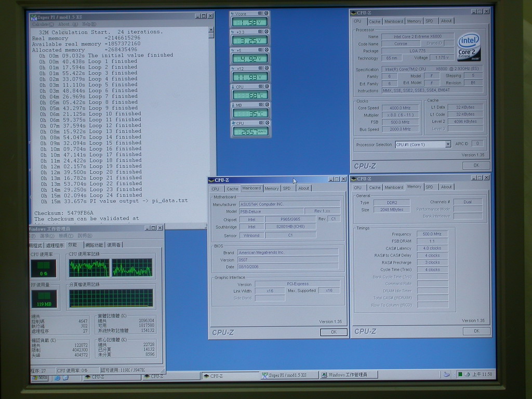Click the taskbar clock showing 11:58
The height and width of the screenshot is (399, 532).
point(482,374)
